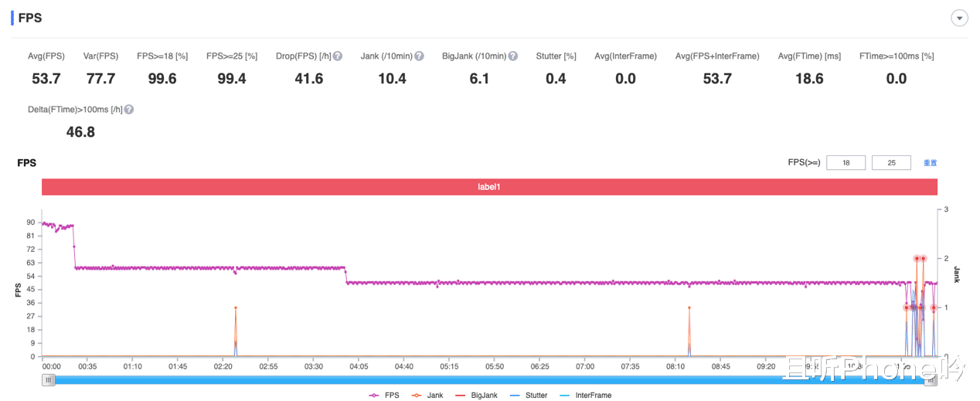
Task: Collapse the FPS panel with arrow button
Action: click(x=959, y=18)
